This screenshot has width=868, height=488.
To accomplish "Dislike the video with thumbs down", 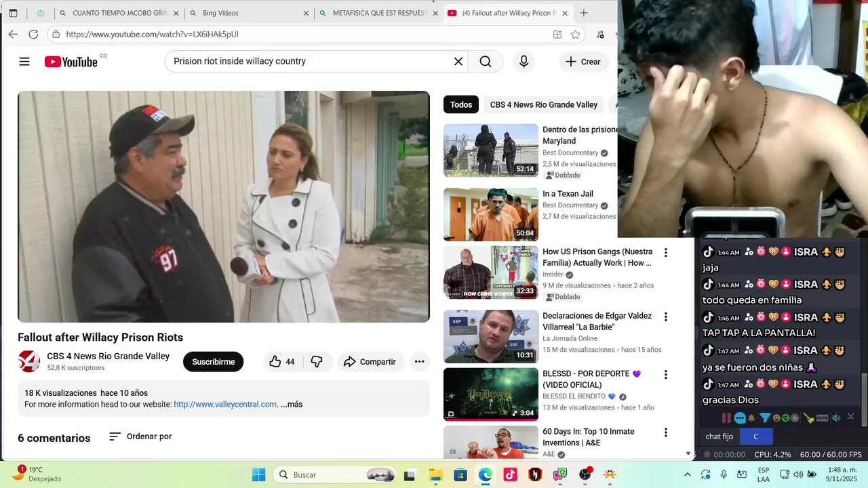I will tap(317, 362).
